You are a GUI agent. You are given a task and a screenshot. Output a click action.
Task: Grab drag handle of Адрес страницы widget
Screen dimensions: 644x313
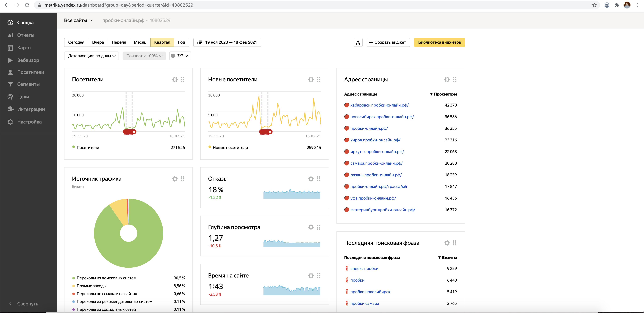[x=455, y=80]
